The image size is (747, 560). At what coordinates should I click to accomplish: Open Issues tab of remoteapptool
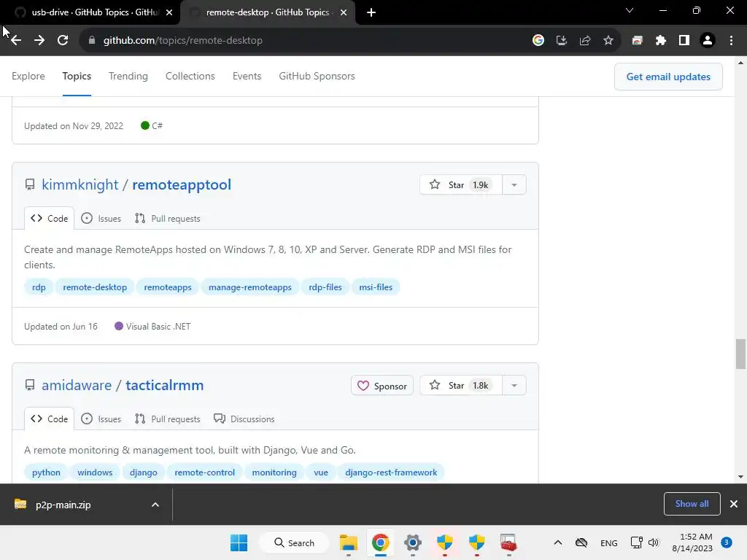(101, 219)
